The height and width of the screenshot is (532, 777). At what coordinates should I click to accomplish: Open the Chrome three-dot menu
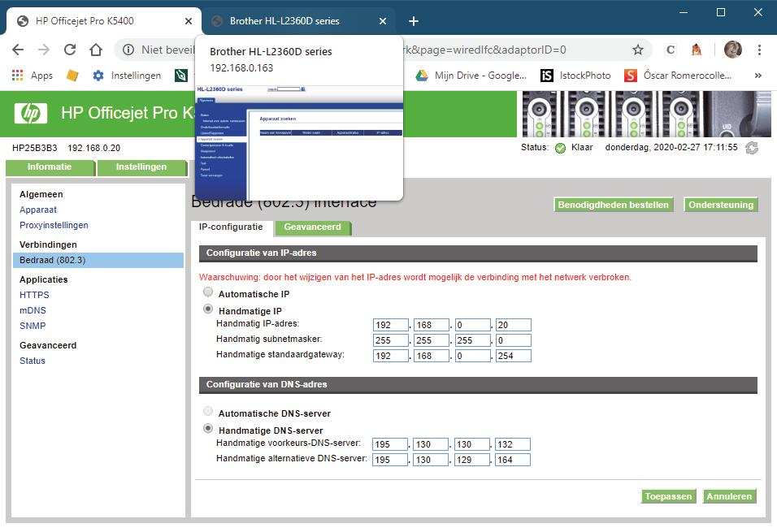[x=759, y=50]
